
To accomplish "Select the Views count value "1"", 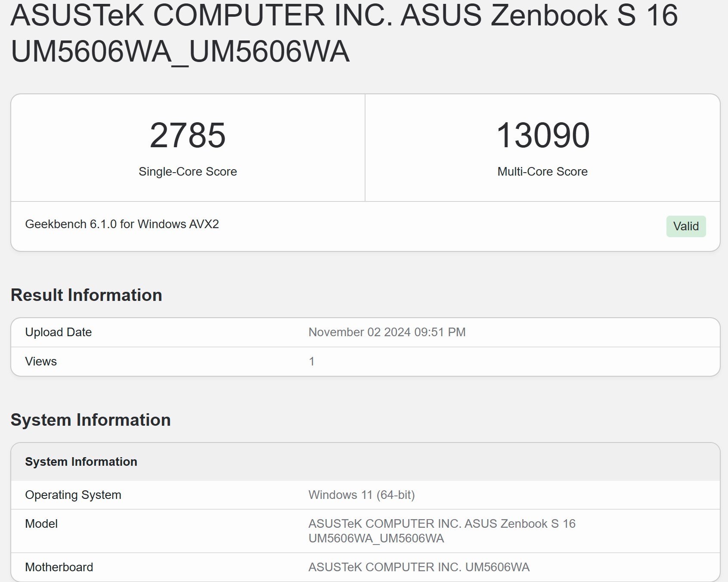I will click(x=312, y=362).
